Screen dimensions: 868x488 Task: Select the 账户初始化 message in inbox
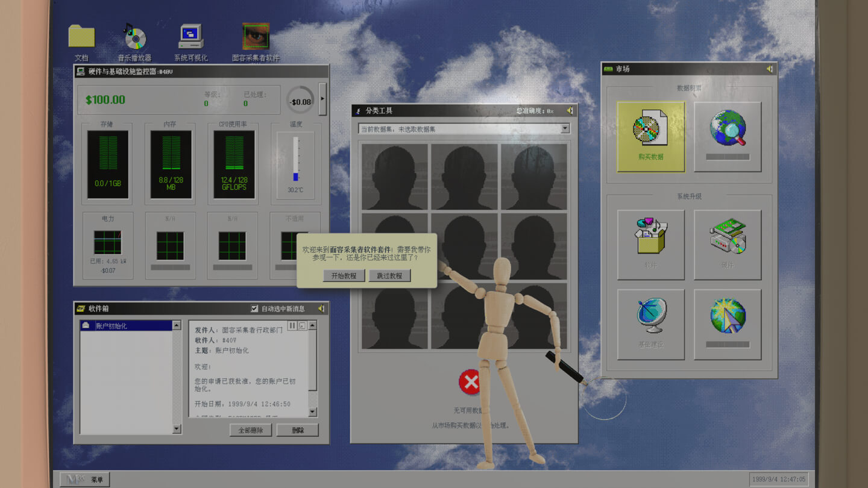(127, 326)
